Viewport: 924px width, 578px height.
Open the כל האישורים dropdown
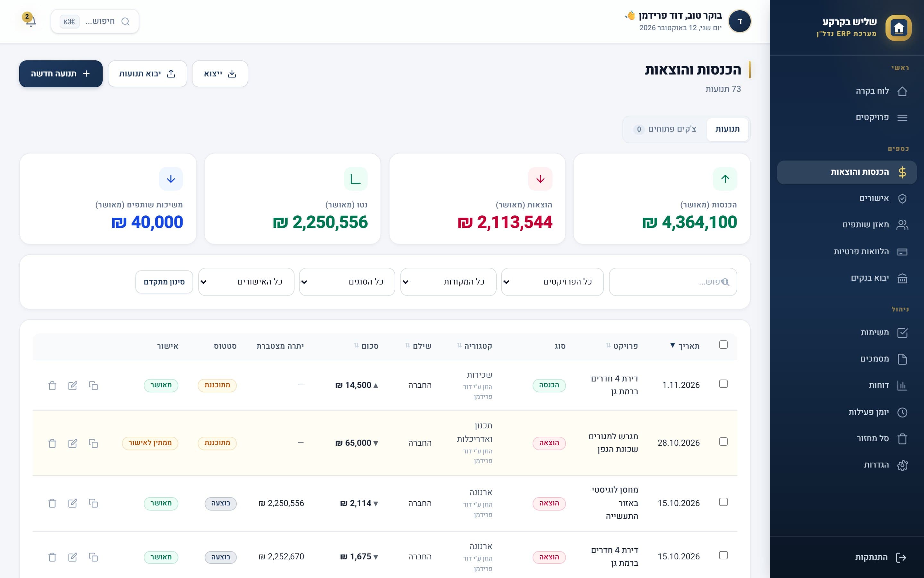tap(246, 282)
